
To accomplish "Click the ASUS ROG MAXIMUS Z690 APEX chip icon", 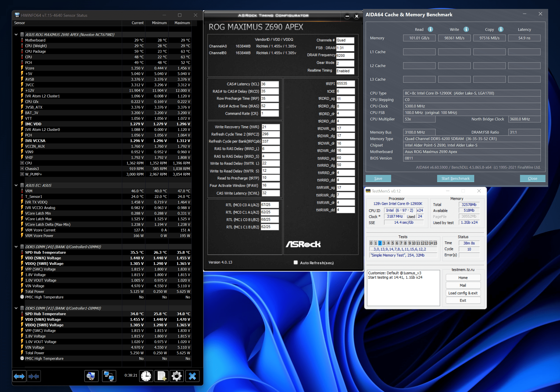I will point(22,34).
